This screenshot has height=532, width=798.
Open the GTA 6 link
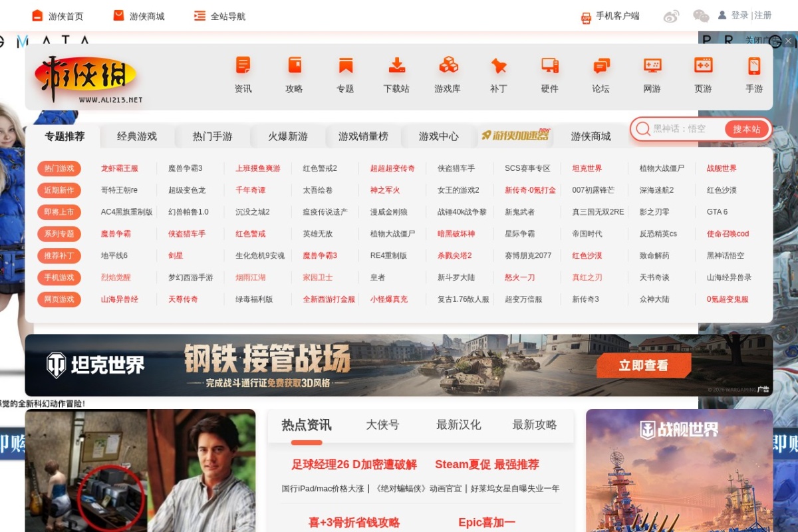coord(717,212)
